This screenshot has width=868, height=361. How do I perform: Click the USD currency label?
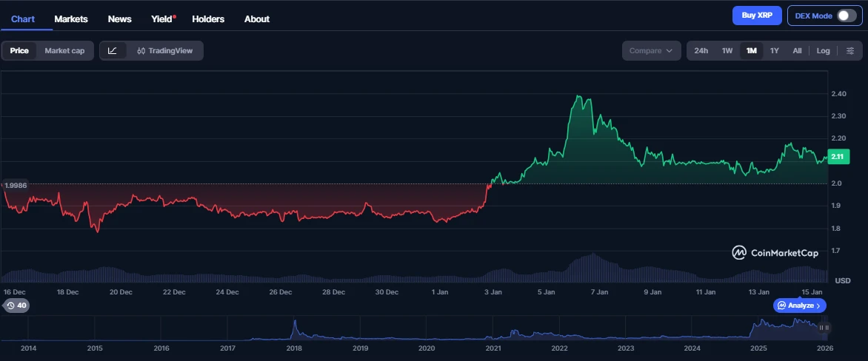click(843, 281)
